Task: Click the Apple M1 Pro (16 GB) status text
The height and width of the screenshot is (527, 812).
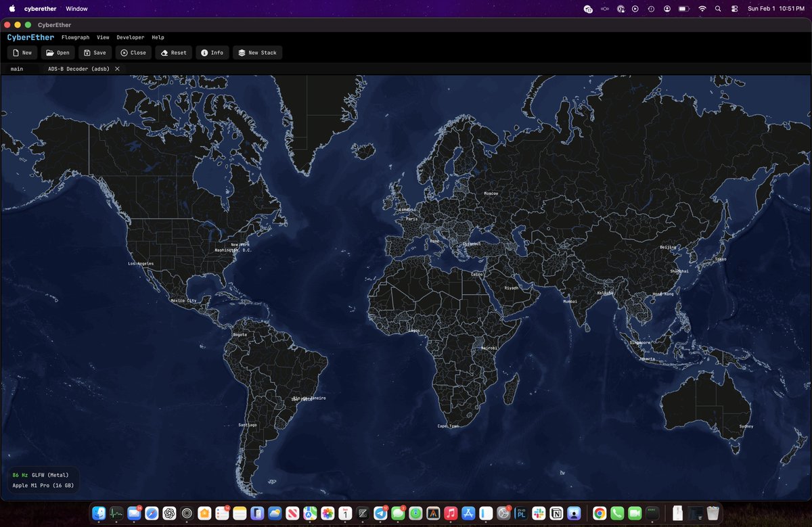Action: coord(43,486)
